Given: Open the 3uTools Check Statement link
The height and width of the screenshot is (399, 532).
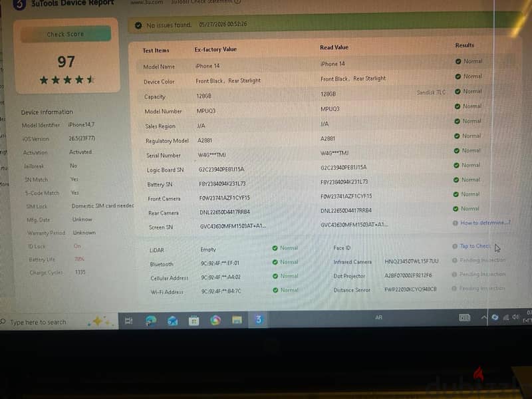Looking at the screenshot, I should 201,2.
